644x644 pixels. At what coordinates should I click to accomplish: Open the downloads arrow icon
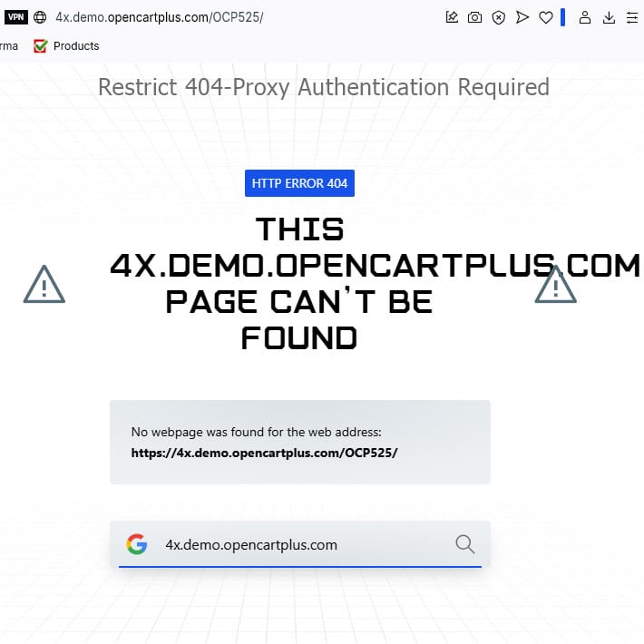click(x=609, y=17)
